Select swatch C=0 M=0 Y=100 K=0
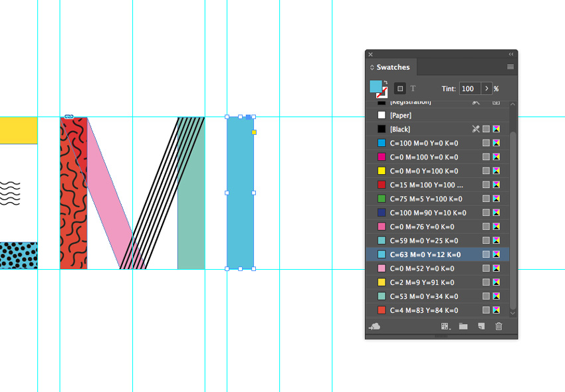565x392 pixels. pos(437,171)
